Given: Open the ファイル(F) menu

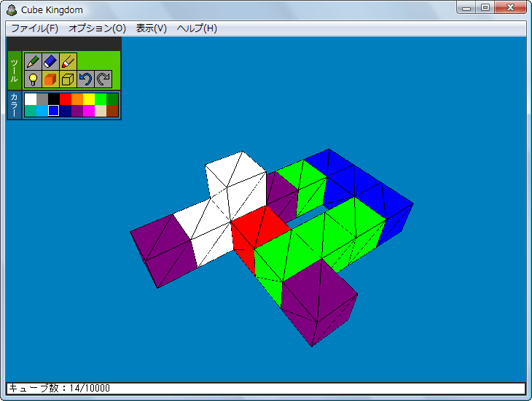Looking at the screenshot, I should (34, 28).
